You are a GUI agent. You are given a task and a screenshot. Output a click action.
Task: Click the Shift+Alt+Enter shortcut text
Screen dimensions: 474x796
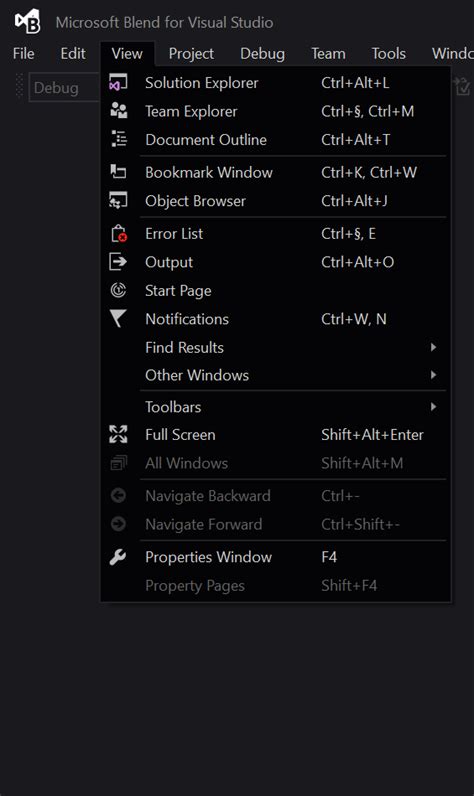tap(372, 435)
